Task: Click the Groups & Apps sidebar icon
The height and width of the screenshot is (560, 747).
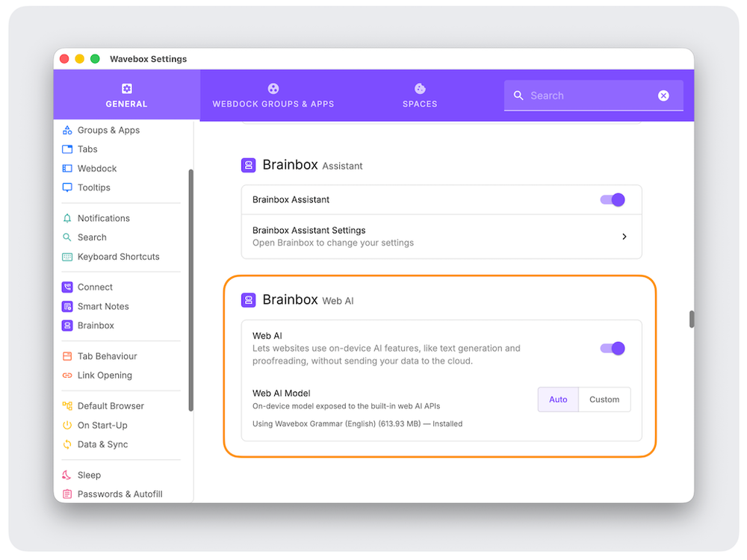Action: click(x=67, y=130)
